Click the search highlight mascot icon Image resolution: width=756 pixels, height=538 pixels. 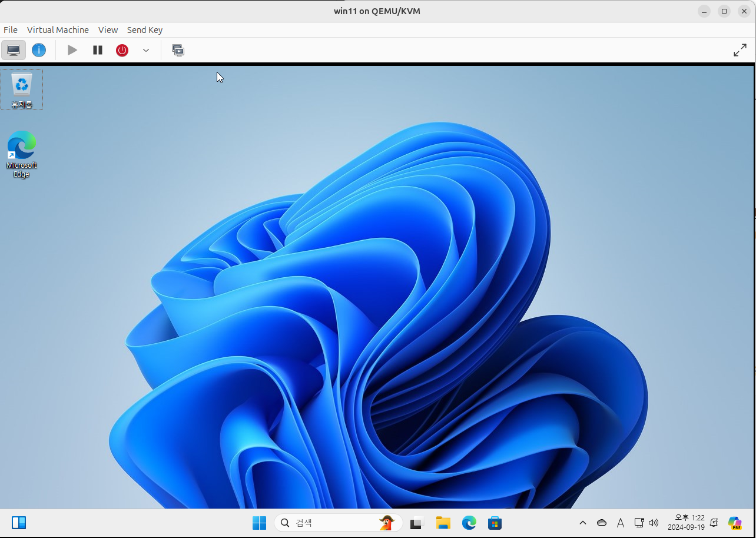(386, 523)
